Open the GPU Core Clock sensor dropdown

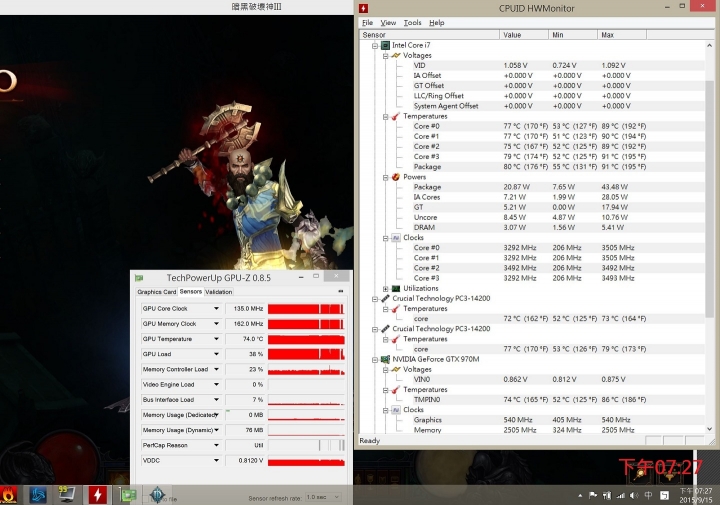click(x=216, y=309)
